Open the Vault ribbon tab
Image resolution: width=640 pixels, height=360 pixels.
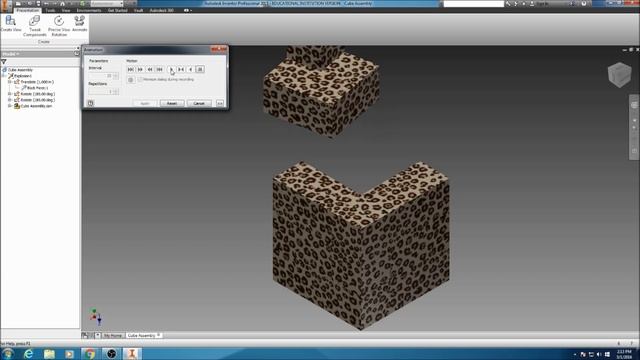(x=138, y=10)
